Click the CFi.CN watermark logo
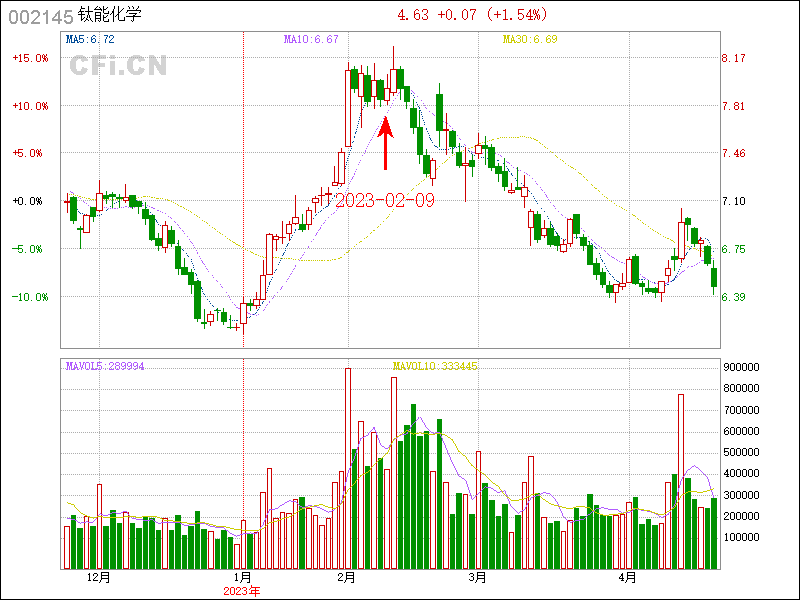 118,66
